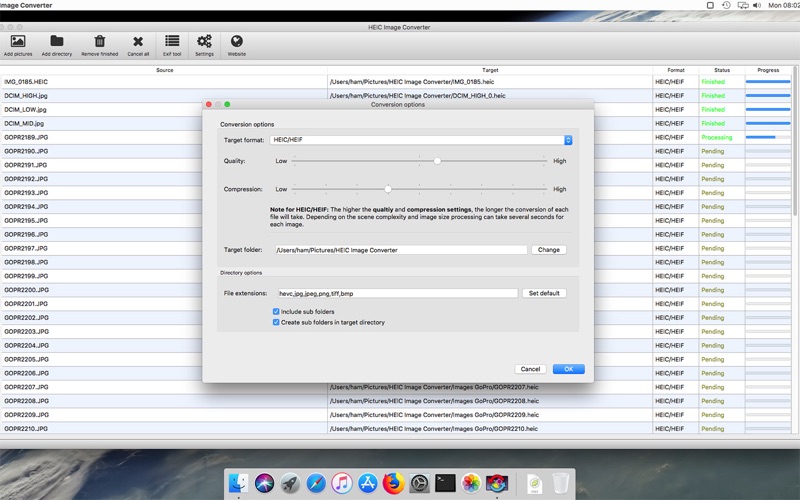Click the Change target folder button
This screenshot has width=800, height=500.
click(x=549, y=250)
